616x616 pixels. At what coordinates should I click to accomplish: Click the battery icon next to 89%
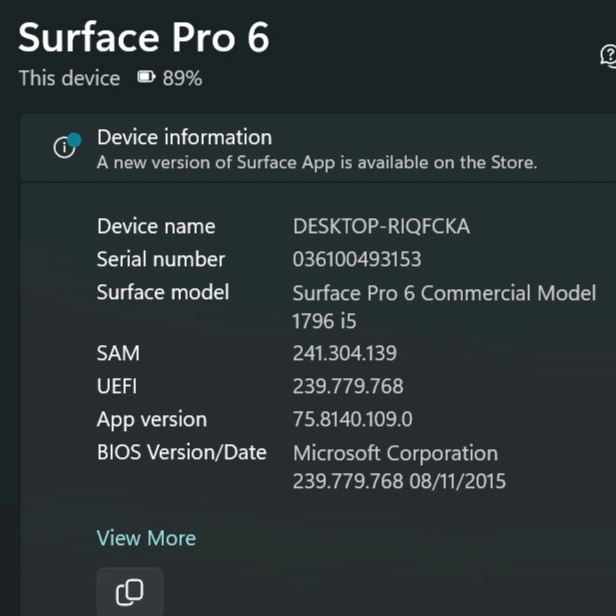pyautogui.click(x=146, y=78)
